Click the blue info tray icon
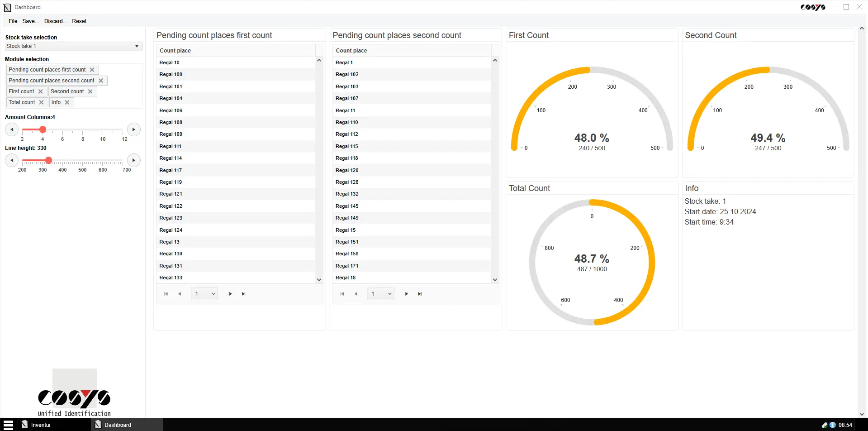 click(x=833, y=425)
